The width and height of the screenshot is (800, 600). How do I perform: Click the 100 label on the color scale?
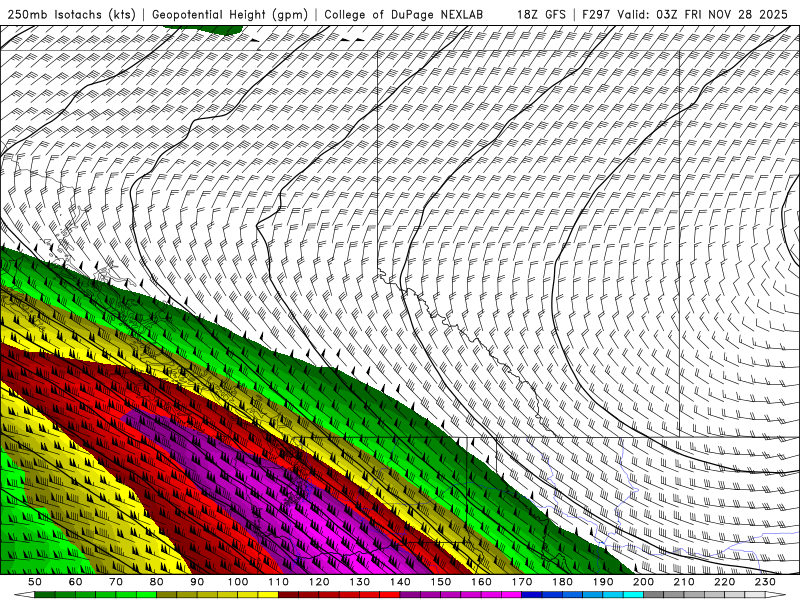click(238, 582)
